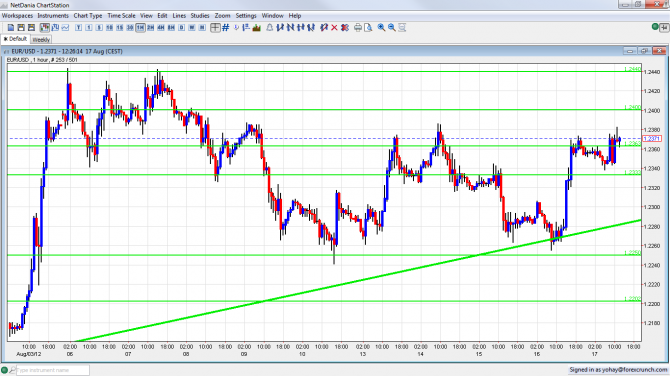This screenshot has width=670, height=376.
Task: Click the current price label 1.2371
Action: pyautogui.click(x=652, y=138)
